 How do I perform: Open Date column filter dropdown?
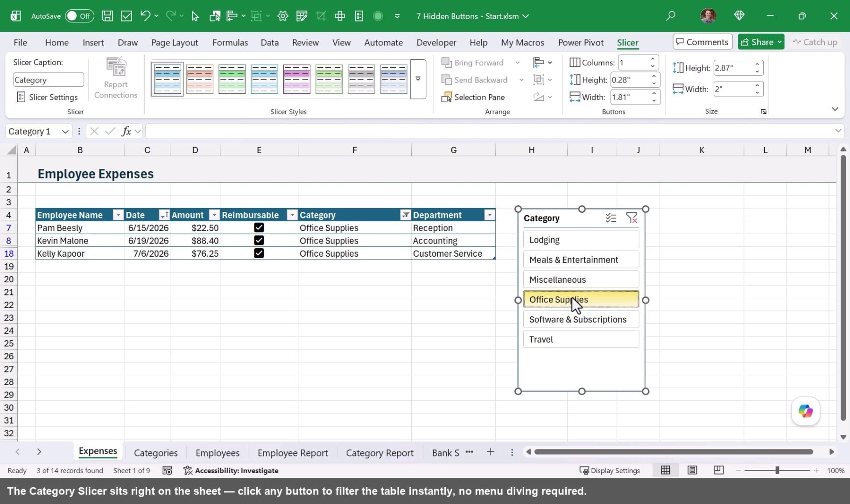click(164, 215)
